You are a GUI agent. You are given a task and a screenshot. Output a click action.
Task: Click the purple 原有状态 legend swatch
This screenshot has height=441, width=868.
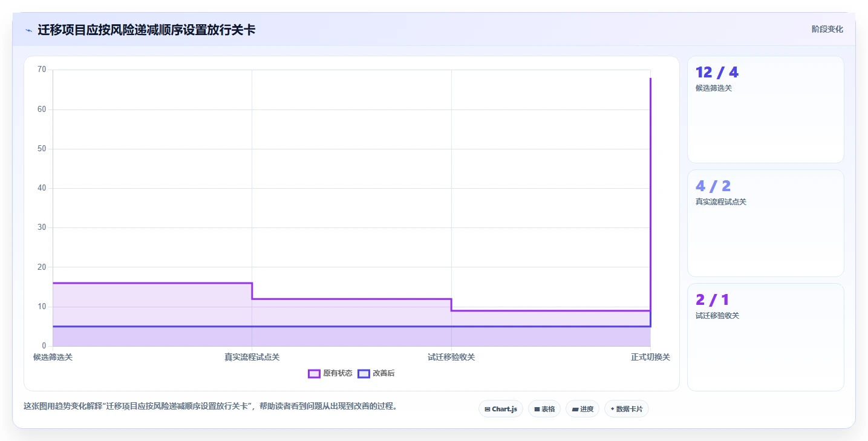pos(314,373)
